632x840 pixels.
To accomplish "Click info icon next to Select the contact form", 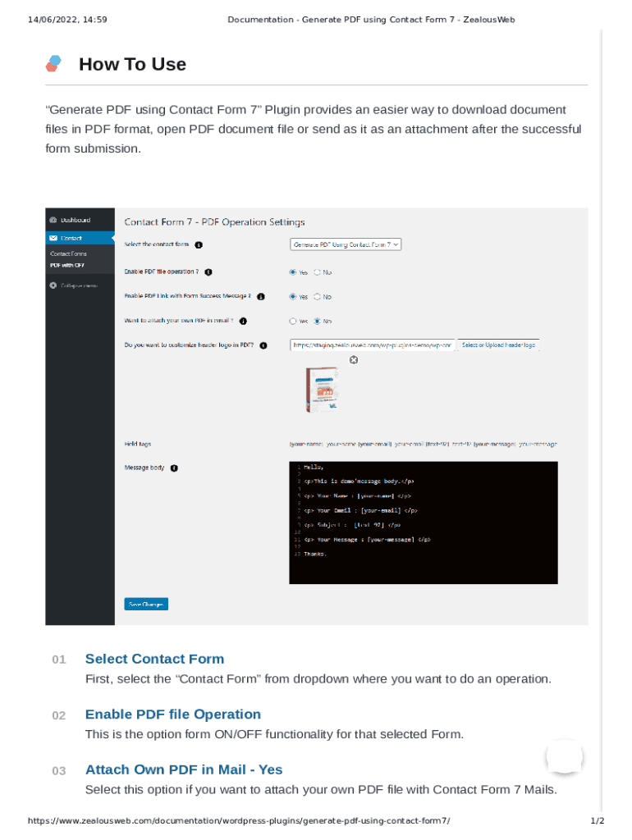I will [199, 244].
